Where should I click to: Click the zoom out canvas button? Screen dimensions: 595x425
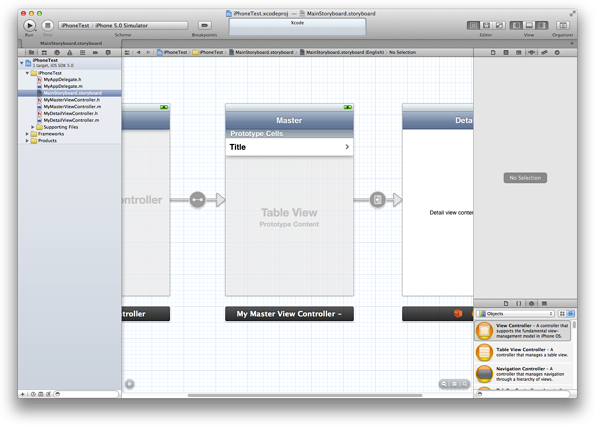tap(444, 384)
